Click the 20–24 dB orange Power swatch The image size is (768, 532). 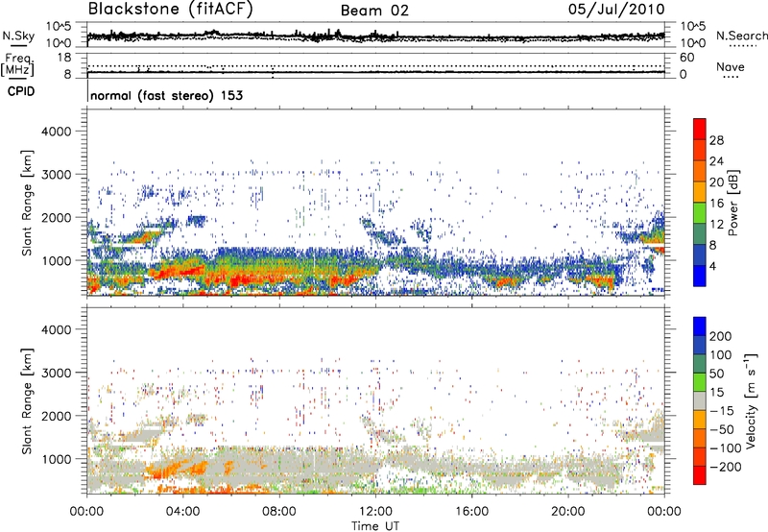coord(700,171)
